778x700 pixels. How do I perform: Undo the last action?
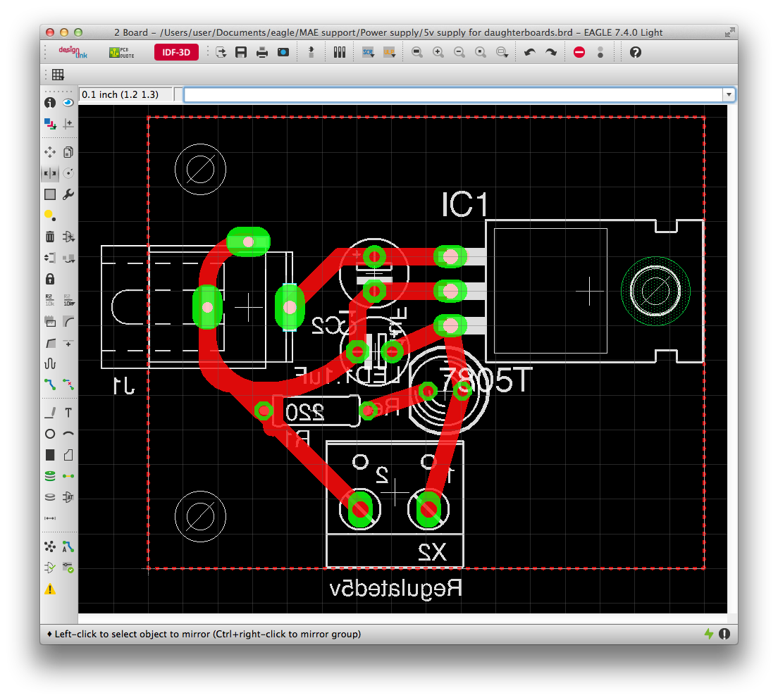531,52
